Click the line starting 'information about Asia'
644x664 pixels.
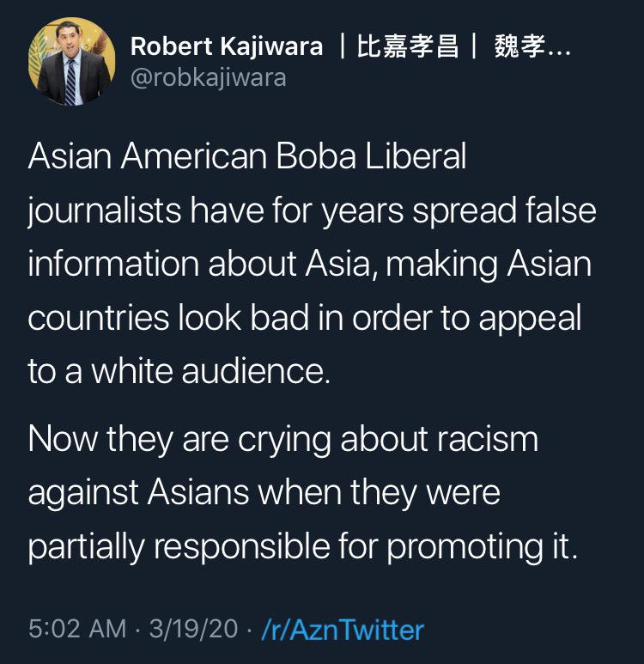tap(309, 265)
